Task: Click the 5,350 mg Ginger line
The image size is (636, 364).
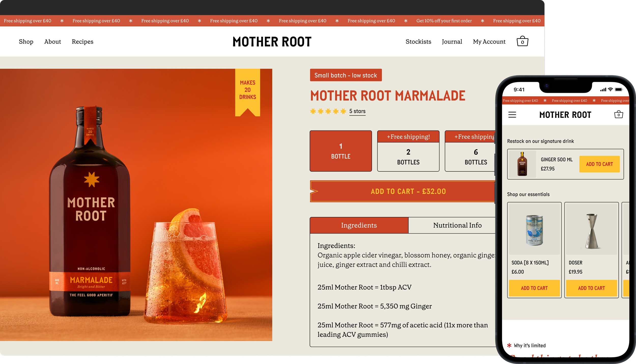Action: [x=374, y=306]
